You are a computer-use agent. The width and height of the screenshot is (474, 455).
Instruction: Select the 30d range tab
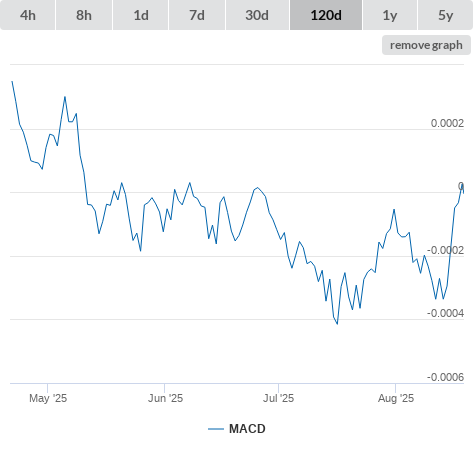pyautogui.click(x=257, y=15)
